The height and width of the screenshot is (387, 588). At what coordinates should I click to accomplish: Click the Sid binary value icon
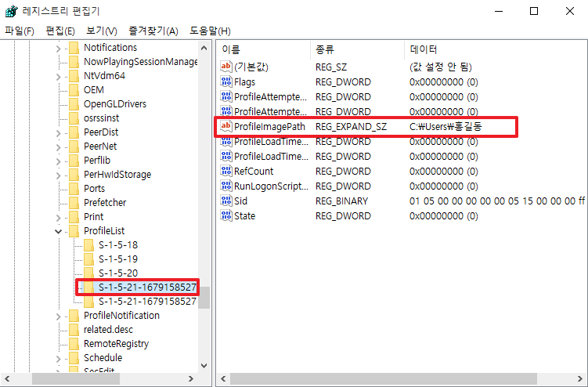(x=226, y=201)
